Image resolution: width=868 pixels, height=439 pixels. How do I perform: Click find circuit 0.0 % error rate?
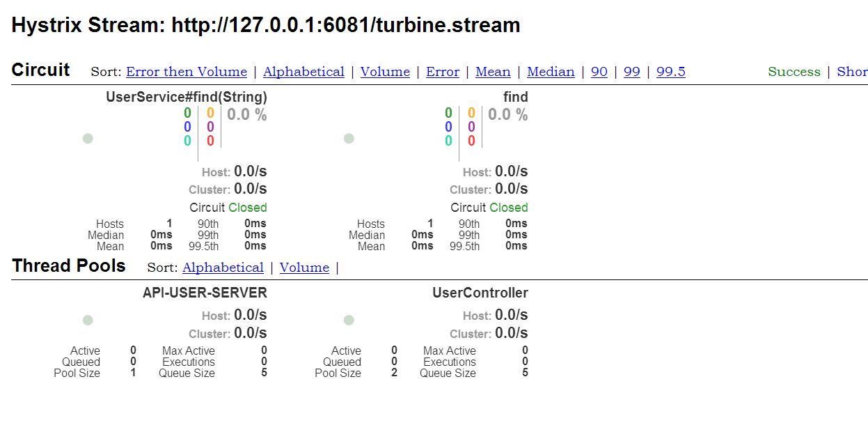click(508, 115)
